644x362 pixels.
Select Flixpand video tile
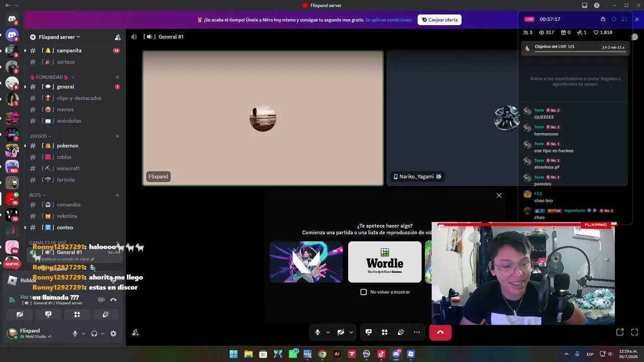263,118
